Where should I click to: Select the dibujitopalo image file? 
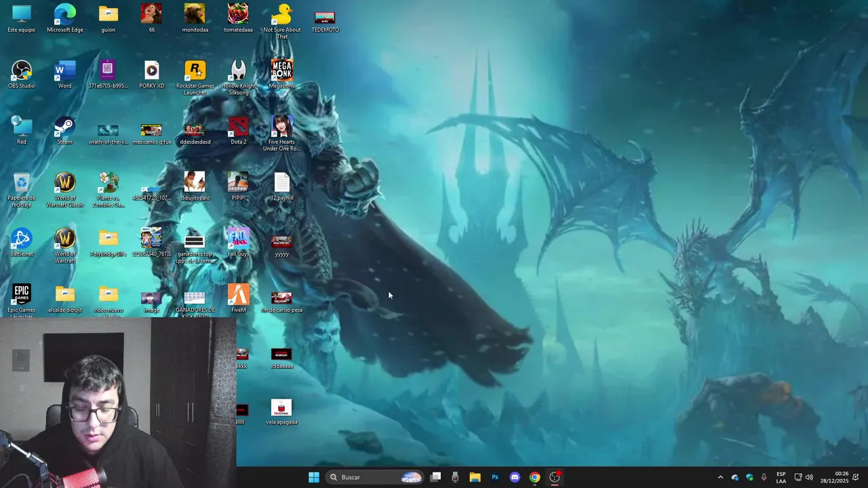pos(195,186)
